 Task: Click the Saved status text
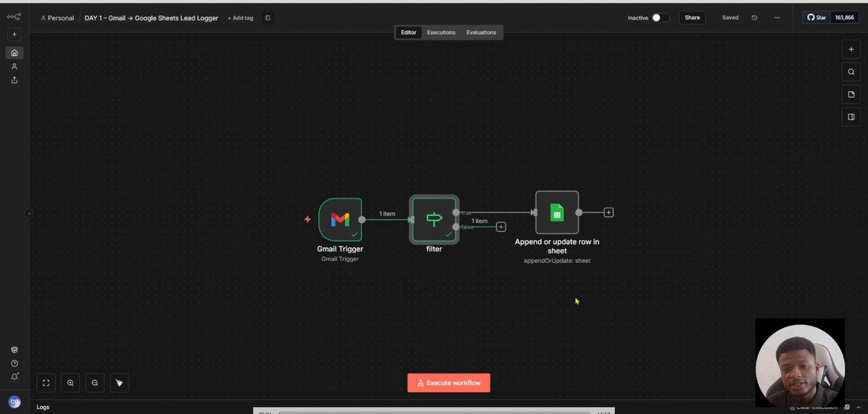point(731,17)
